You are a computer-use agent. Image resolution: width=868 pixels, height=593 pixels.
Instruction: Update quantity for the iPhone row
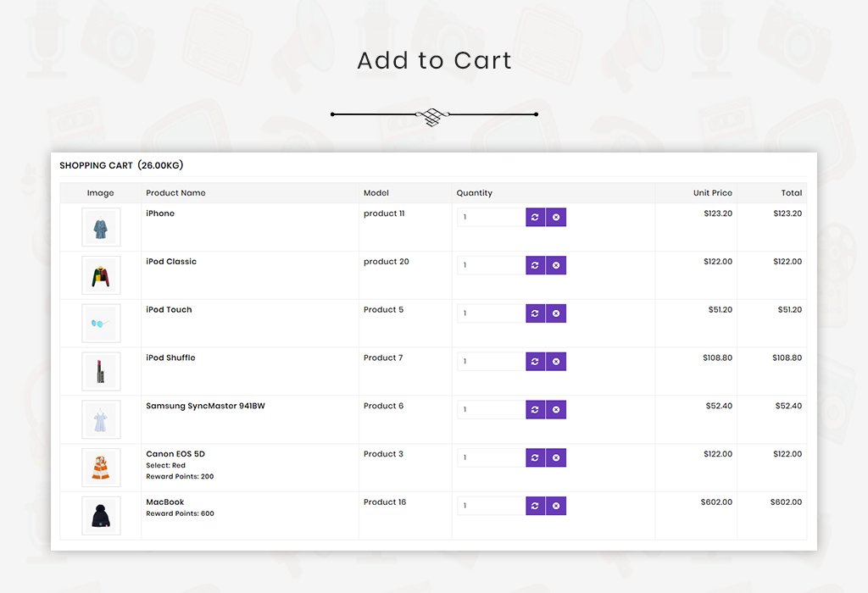pos(536,218)
